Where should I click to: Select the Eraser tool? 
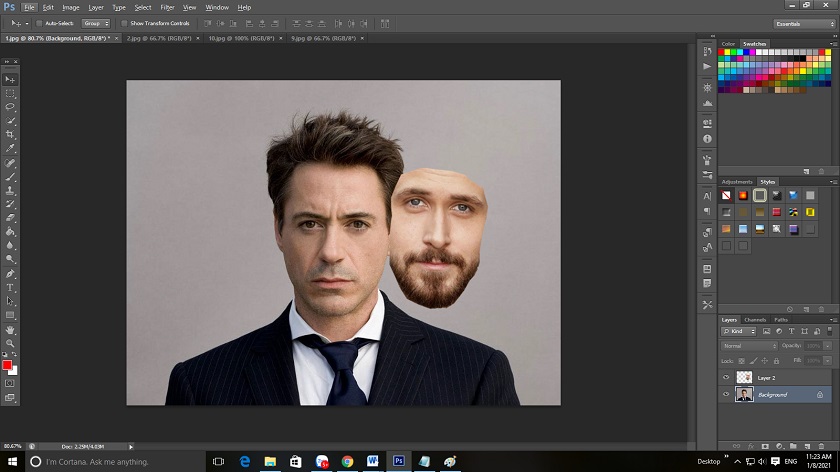[10, 218]
